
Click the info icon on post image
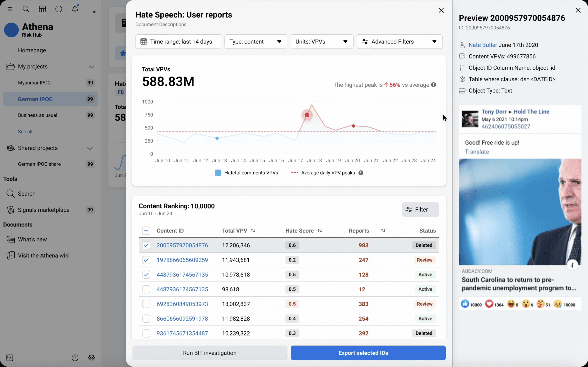click(x=572, y=265)
